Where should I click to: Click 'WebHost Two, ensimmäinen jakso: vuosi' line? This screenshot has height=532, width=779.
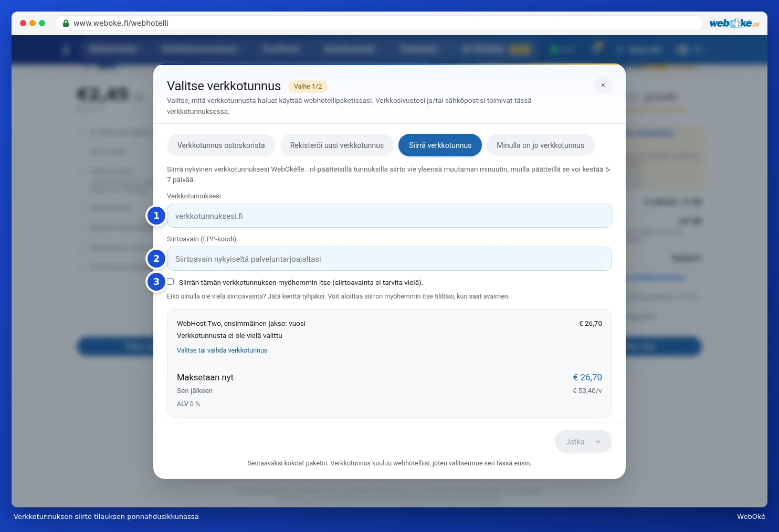coord(241,324)
